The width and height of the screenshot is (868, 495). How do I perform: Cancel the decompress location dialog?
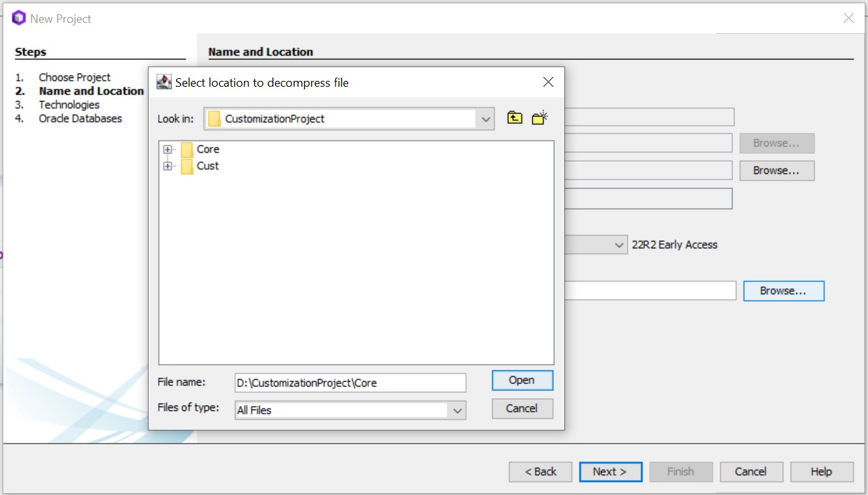point(522,408)
